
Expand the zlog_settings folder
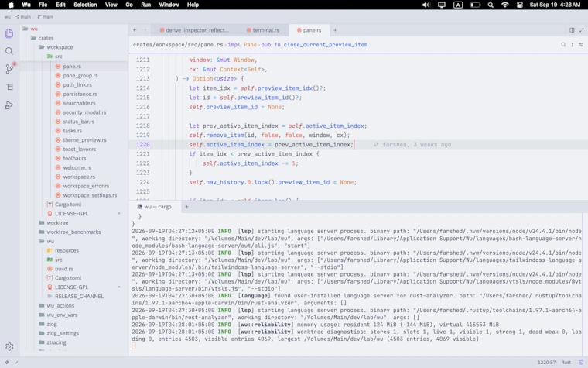tap(63, 333)
